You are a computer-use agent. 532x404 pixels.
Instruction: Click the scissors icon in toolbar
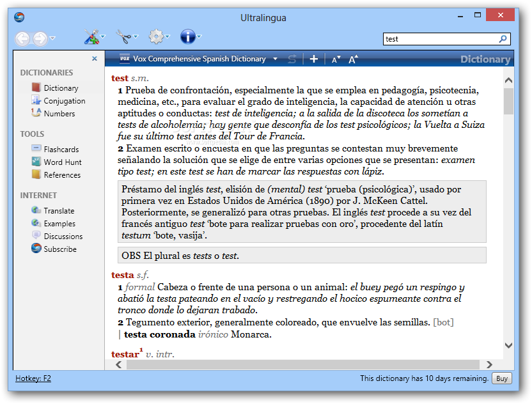(x=123, y=36)
